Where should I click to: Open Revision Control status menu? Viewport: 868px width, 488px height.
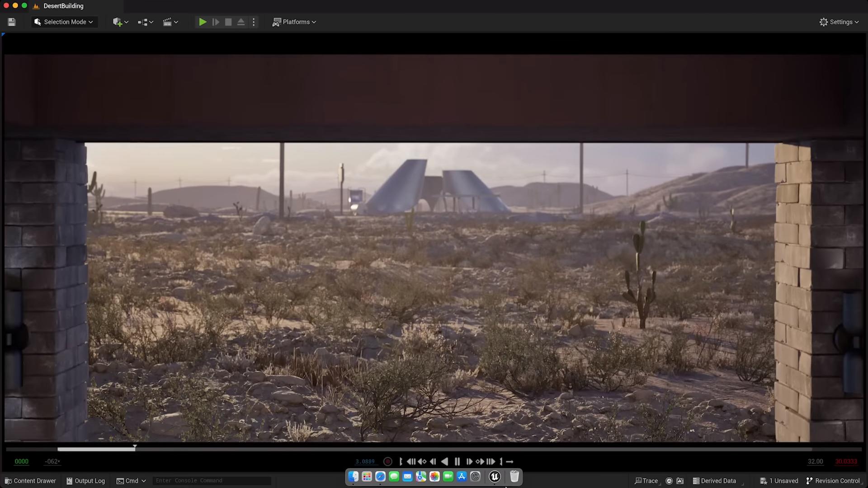click(833, 481)
